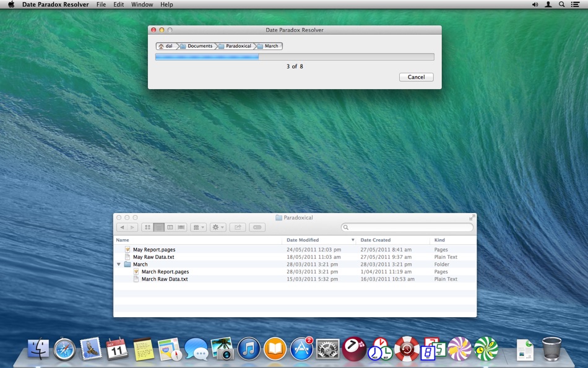The width and height of the screenshot is (588, 368).
Task: Sort by Kind column header
Action: click(x=453, y=240)
